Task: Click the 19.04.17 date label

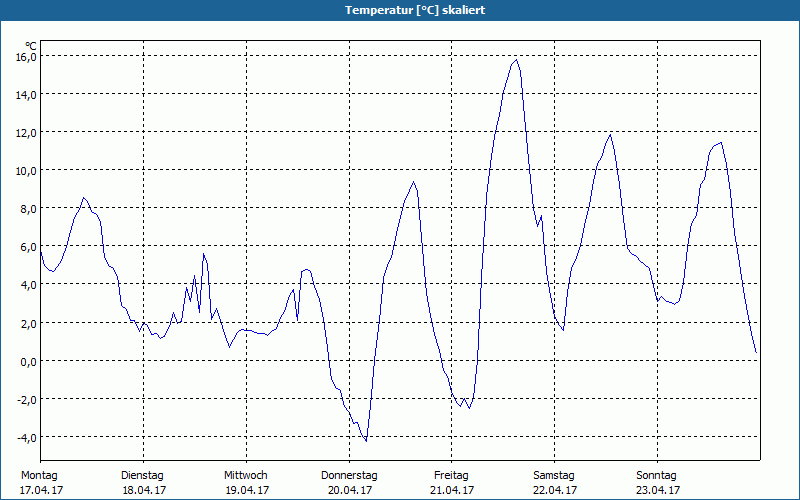Action: pos(247,490)
